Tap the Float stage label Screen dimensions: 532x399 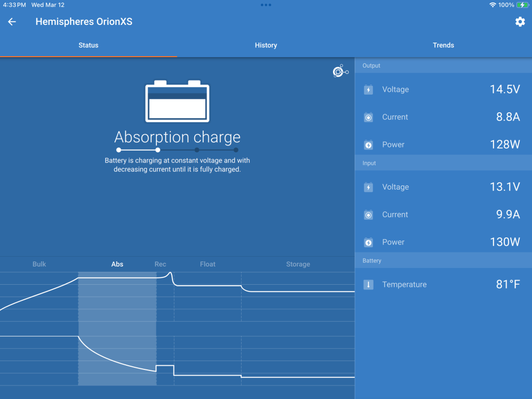tap(207, 264)
